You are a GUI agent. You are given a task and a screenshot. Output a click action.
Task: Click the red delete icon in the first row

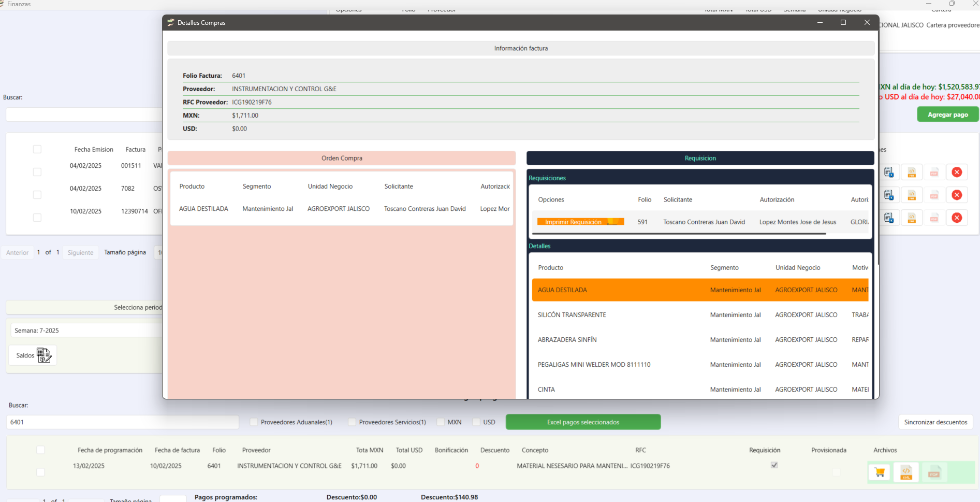(x=957, y=172)
